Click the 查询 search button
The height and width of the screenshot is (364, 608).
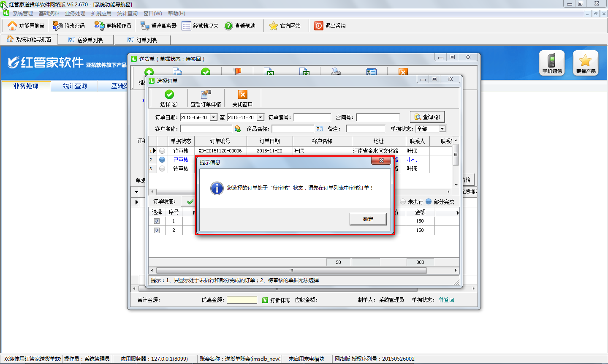(x=427, y=117)
